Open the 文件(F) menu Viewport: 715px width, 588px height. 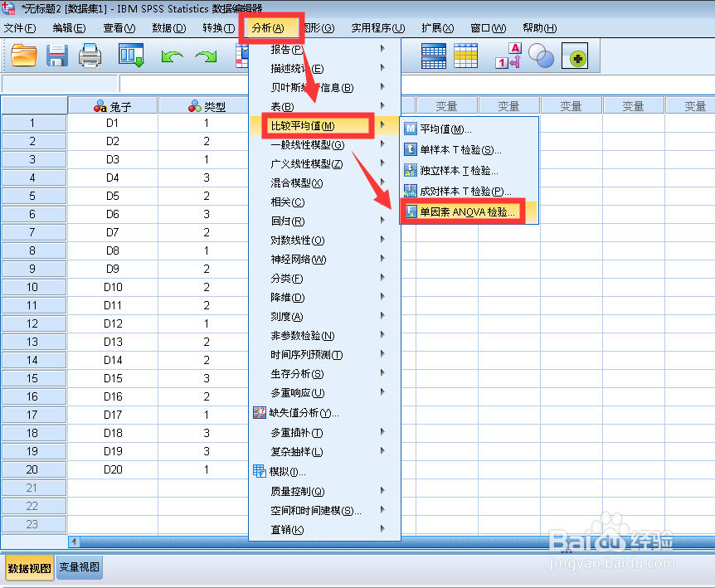click(20, 28)
